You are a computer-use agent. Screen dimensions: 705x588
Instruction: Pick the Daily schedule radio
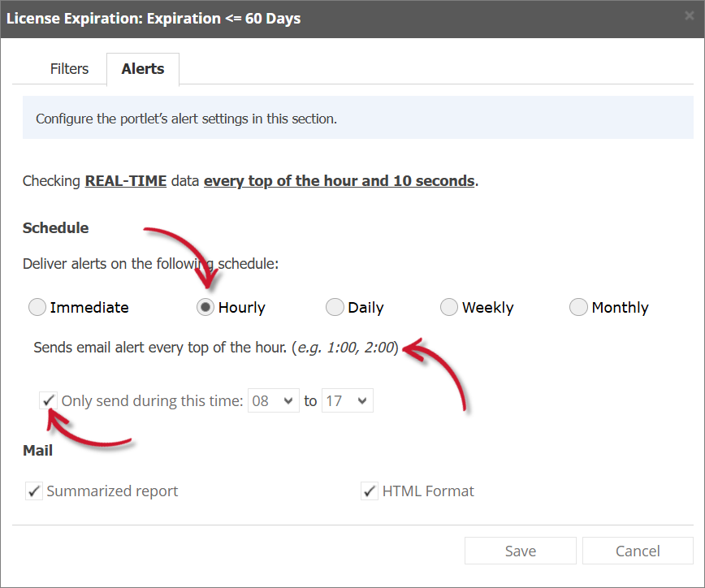[335, 307]
